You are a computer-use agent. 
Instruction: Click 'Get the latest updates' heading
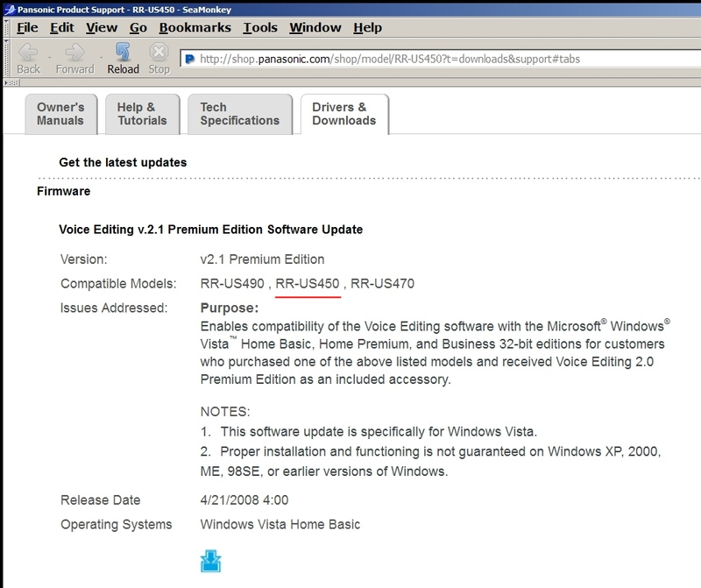123,162
